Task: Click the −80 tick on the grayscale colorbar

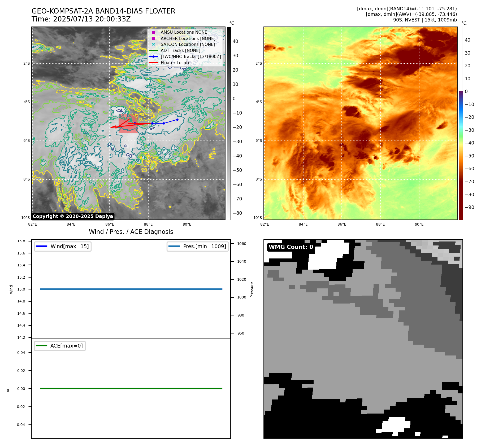Action: click(x=237, y=213)
